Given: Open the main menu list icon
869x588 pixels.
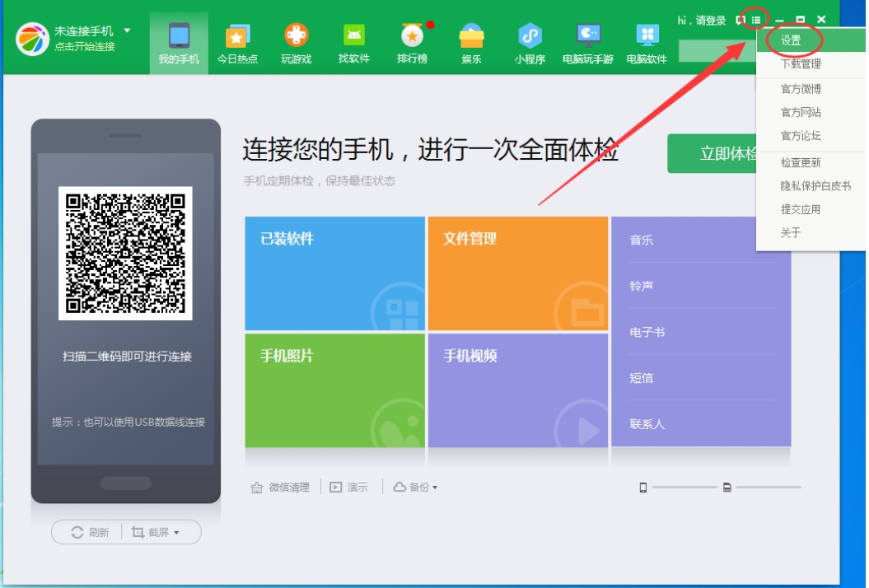Looking at the screenshot, I should pos(756,20).
